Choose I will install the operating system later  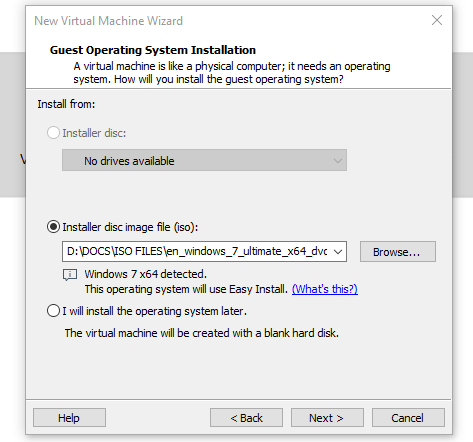pos(53,311)
